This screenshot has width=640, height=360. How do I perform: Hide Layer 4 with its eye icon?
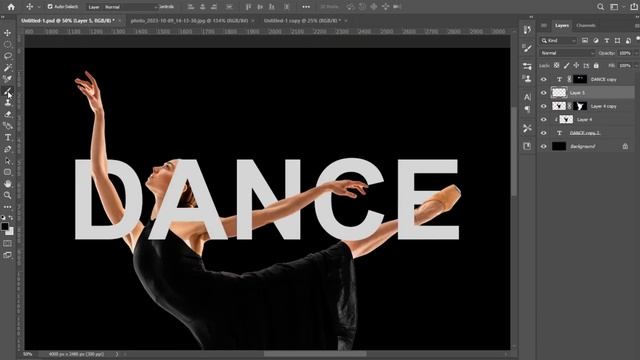click(x=543, y=120)
